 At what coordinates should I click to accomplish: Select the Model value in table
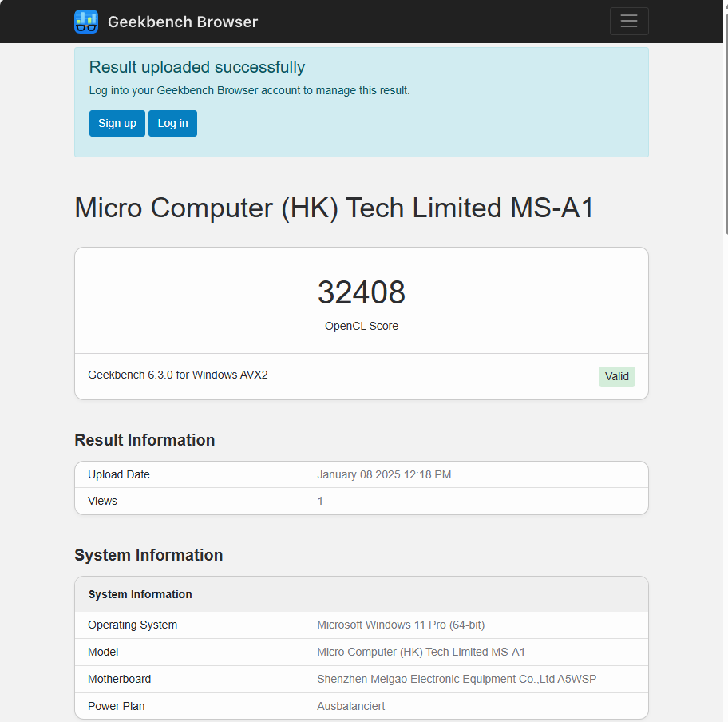[x=421, y=653]
